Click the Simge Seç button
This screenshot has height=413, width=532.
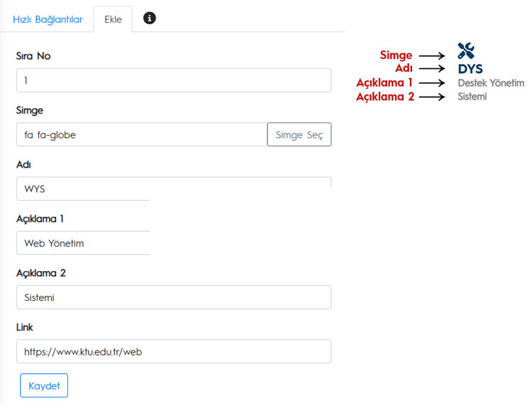point(299,134)
